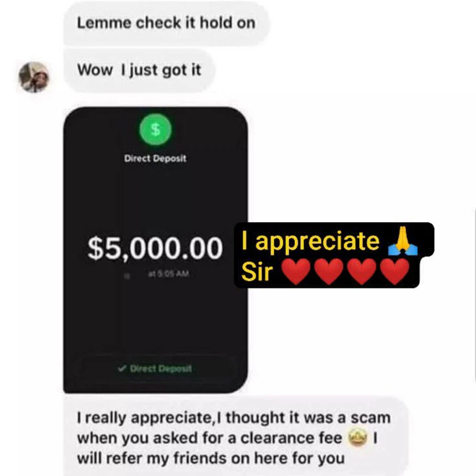The width and height of the screenshot is (476, 476).
Task: Tap the bottom Direct Deposit status button
Action: 155,368
